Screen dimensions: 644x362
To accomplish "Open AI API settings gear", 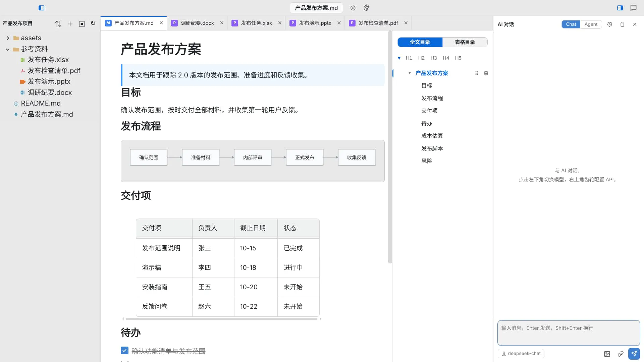I will pos(610,24).
